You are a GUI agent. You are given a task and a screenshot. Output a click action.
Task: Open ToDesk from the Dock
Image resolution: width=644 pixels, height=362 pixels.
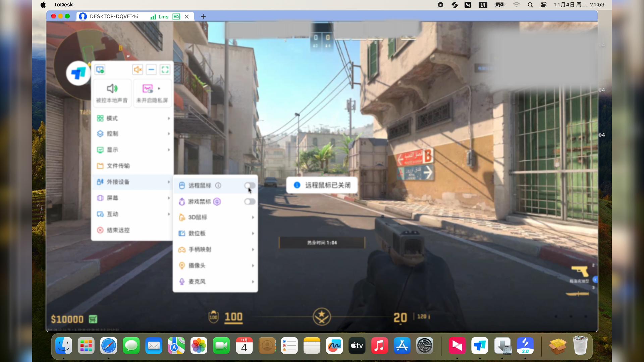coord(479,346)
